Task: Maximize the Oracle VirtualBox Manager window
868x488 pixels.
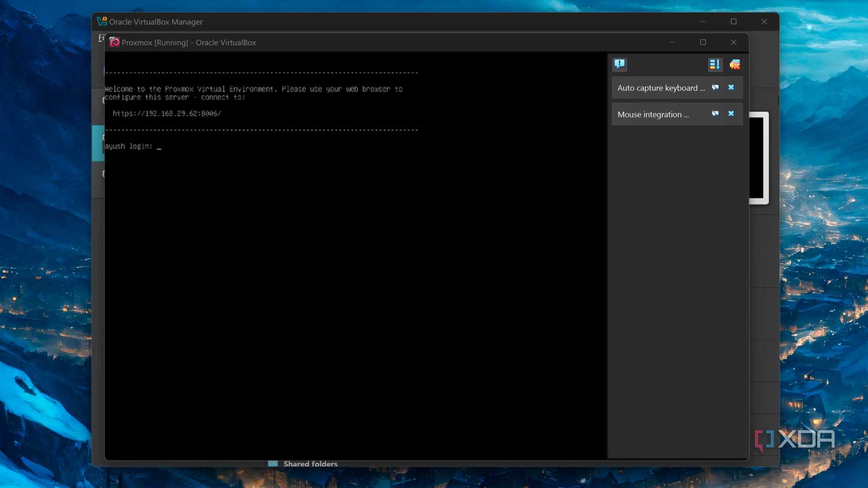Action: tap(733, 22)
